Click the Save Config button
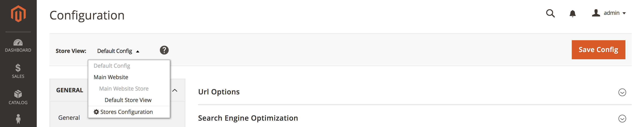Image resolution: width=644 pixels, height=127 pixels. (x=598, y=50)
